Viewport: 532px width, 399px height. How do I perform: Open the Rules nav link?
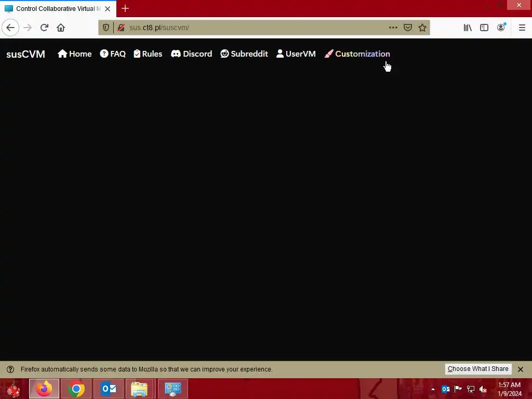click(148, 54)
